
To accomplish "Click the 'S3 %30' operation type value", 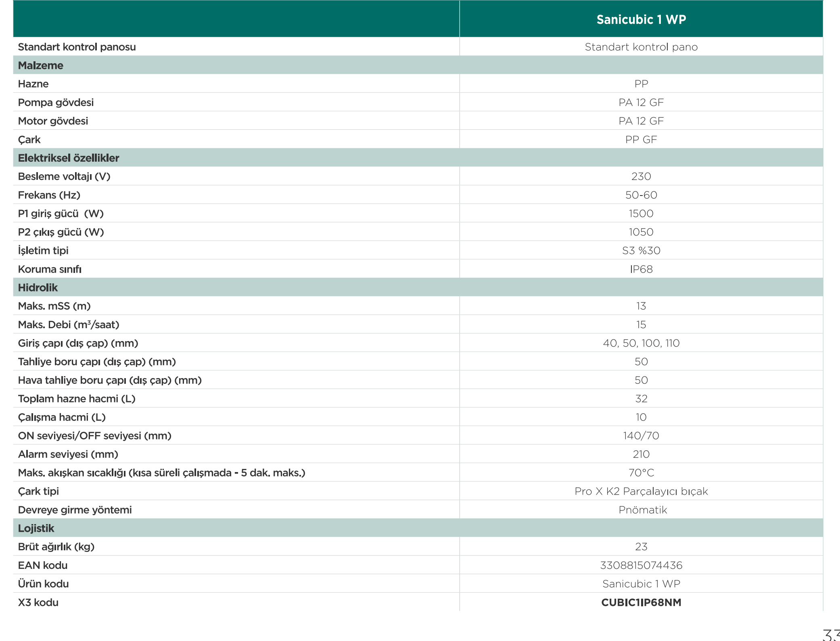I will point(641,251).
